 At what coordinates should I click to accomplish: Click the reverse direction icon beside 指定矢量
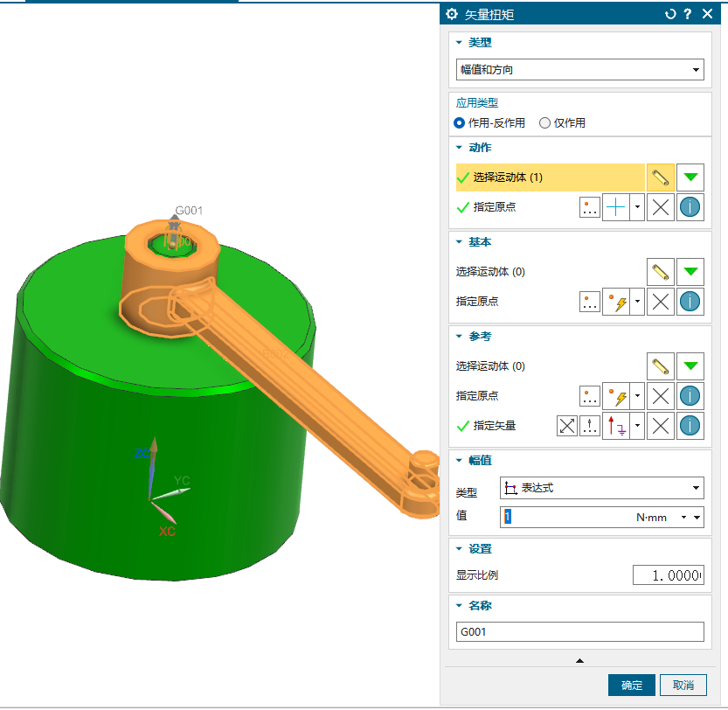567,426
